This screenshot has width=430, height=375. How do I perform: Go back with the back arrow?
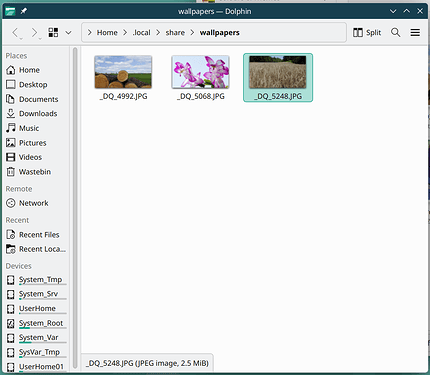(15, 33)
